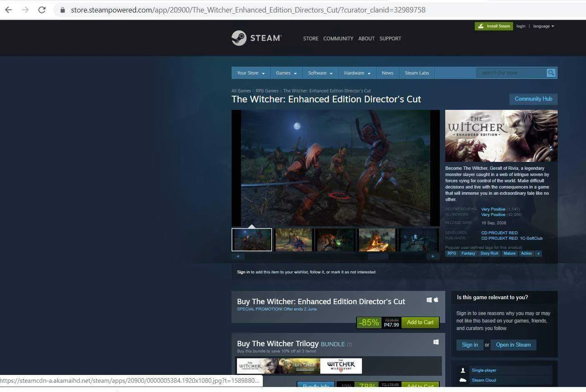Screen dimensions: 586x392
Task: Click the Sign in button in relevance panel
Action: pyautogui.click(x=470, y=345)
